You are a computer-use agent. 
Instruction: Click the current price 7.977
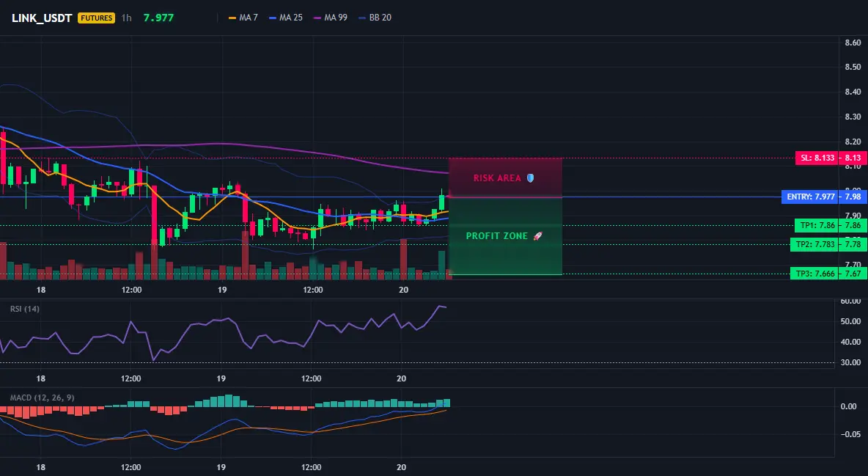click(x=158, y=18)
